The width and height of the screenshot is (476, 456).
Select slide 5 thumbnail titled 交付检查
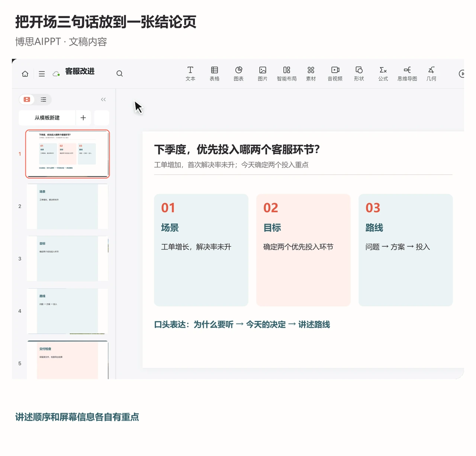point(67,360)
